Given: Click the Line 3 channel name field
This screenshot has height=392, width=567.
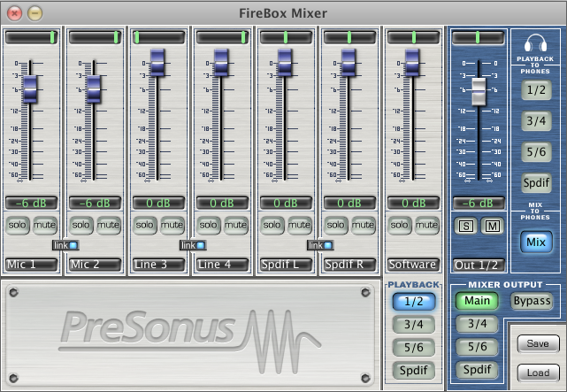Looking at the screenshot, I should pyautogui.click(x=158, y=265).
